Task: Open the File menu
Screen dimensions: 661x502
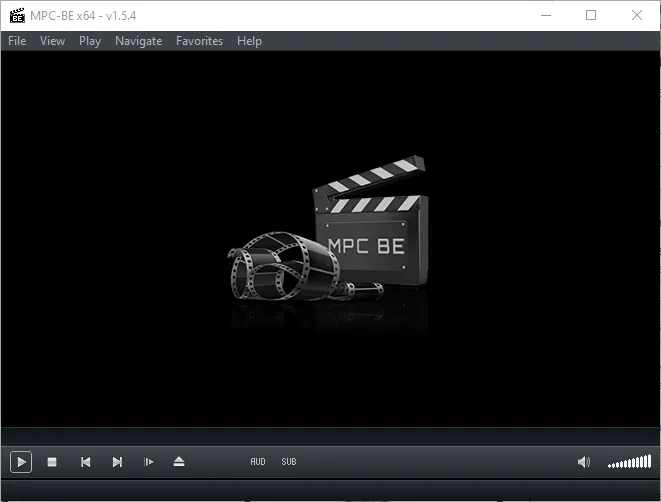Action: pos(17,41)
